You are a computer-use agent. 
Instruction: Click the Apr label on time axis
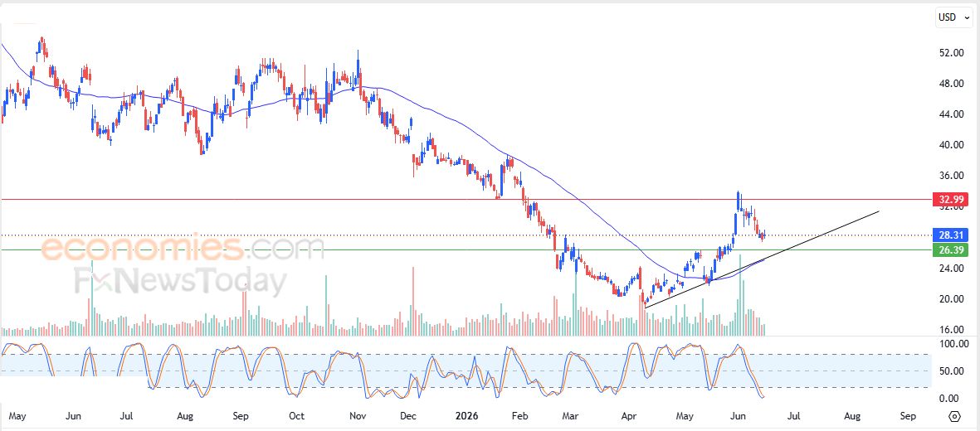pyautogui.click(x=628, y=416)
